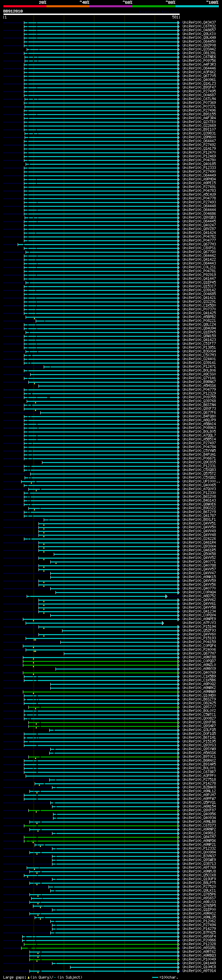Select hit label UniRef100_Q50K58
Screen dimensions: 222x980
pyautogui.click(x=199, y=554)
